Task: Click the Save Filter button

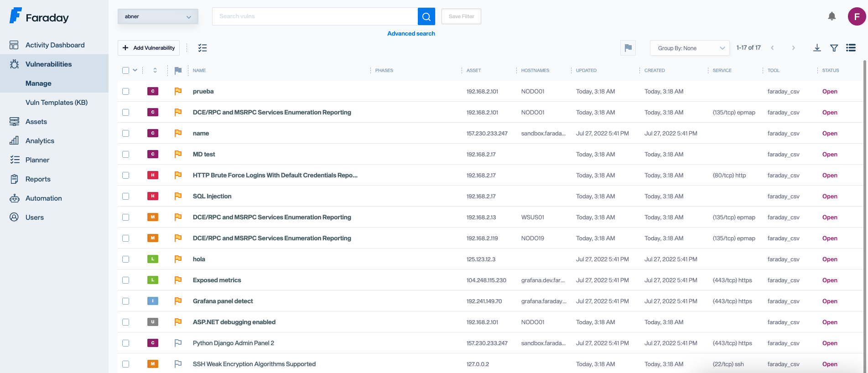Action: [461, 16]
